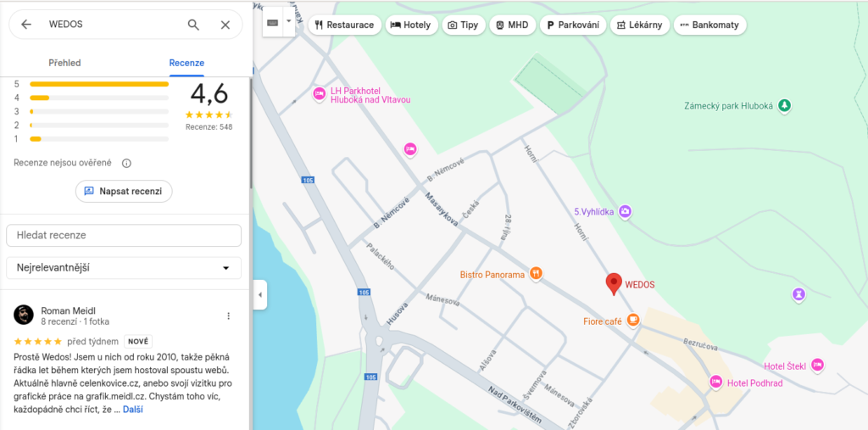Show Lékárny on the map
This screenshot has width=868, height=430.
[x=640, y=25]
